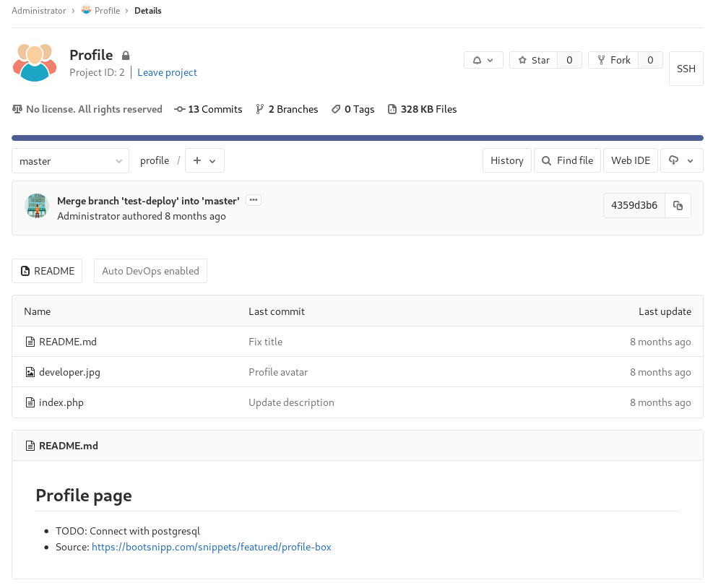Open the notification bell dropdown
713x588 pixels.
483,60
